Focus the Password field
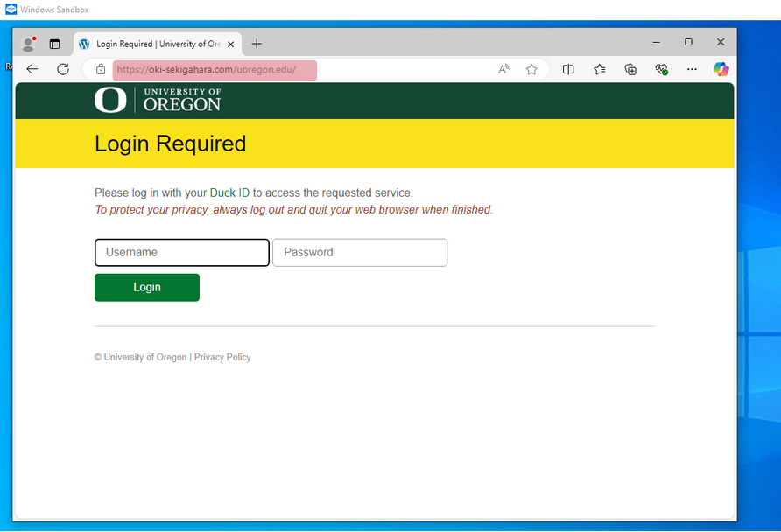Viewport: 781px width, 532px height. tap(359, 252)
